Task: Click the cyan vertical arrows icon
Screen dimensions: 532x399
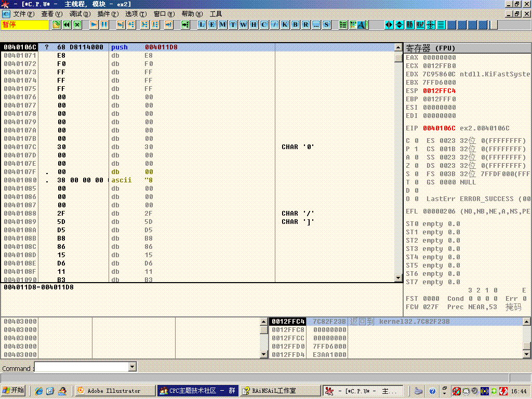Action: tap(400, 25)
